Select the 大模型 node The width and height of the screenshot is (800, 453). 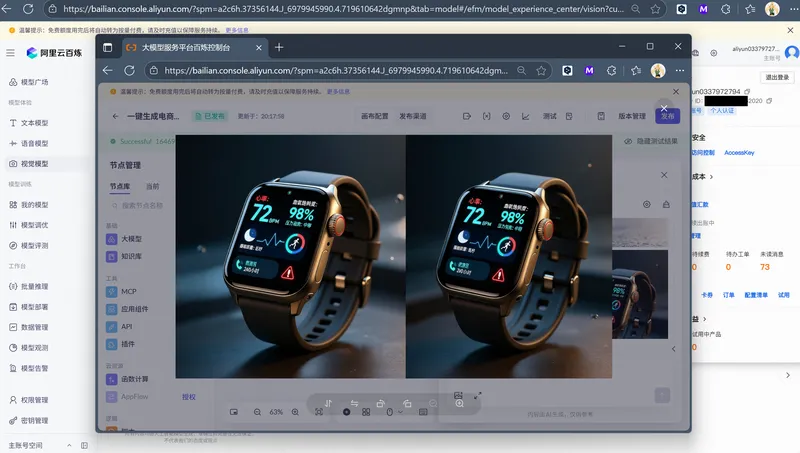(125, 239)
